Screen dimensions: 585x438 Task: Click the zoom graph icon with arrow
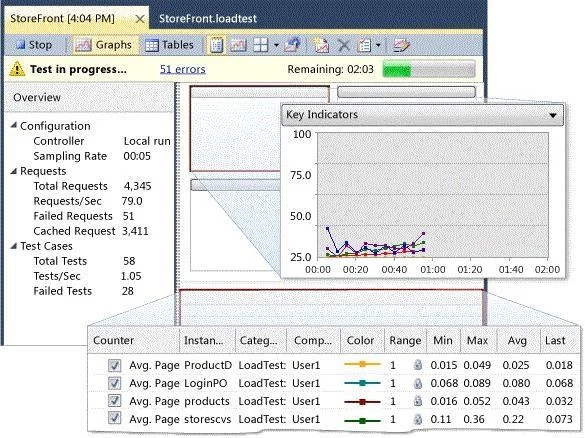[292, 45]
